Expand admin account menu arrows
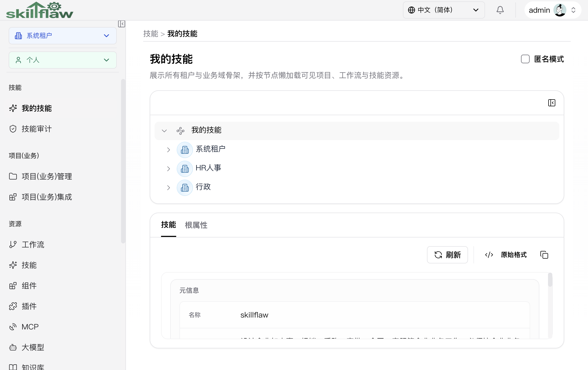Image resolution: width=588 pixels, height=370 pixels. click(x=573, y=10)
